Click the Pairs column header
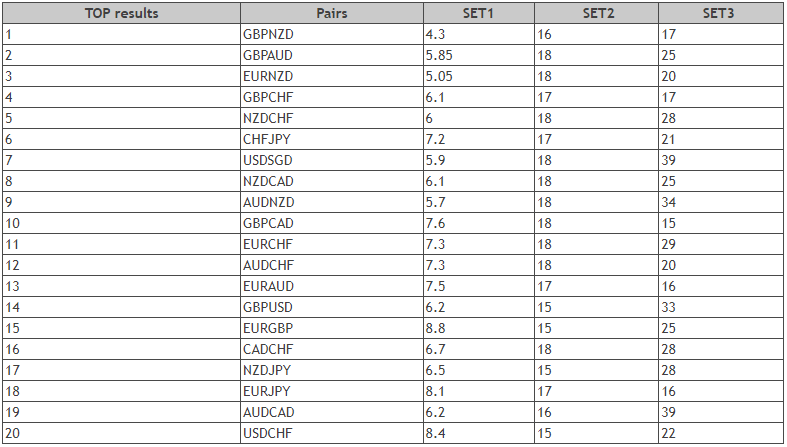The width and height of the screenshot is (787, 447). pyautogui.click(x=331, y=14)
